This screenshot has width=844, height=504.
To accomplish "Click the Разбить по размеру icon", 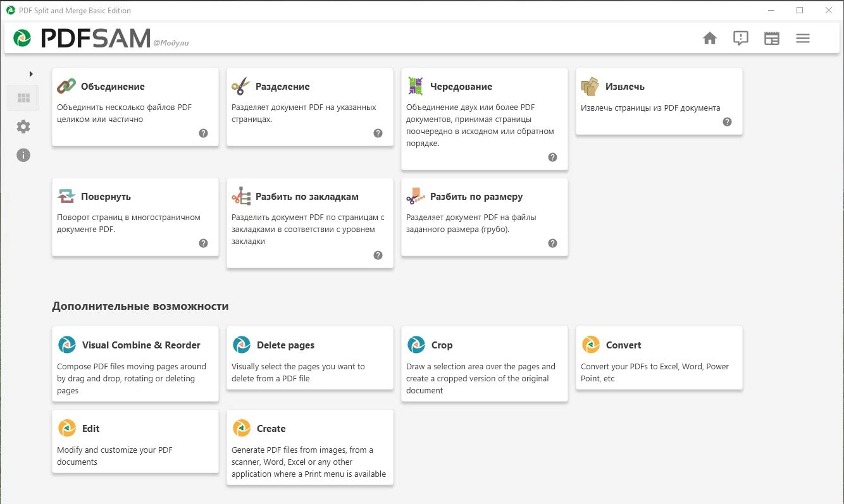I will pos(416,197).
